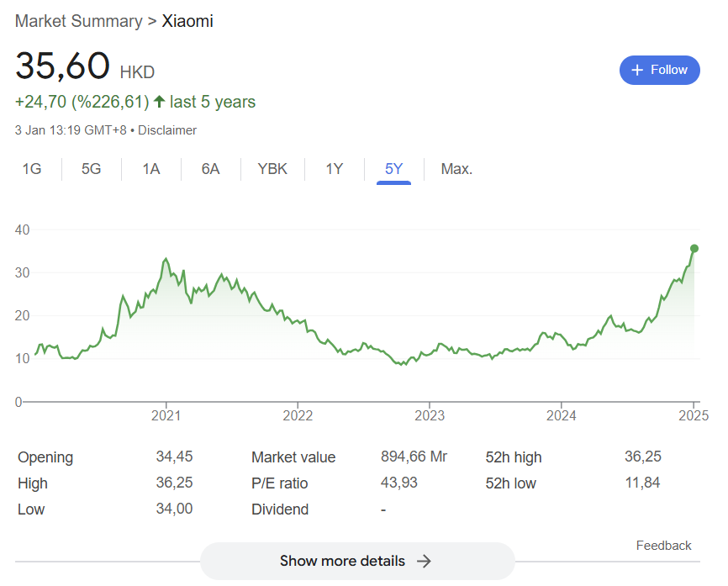This screenshot has height=586, width=728.
Task: Click the Xiaomi title text
Action: pos(187,21)
